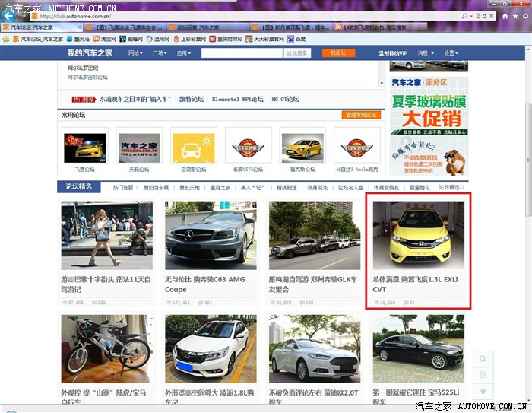Open the 飞度论坛 forum icon
The image size is (532, 413).
84,145
